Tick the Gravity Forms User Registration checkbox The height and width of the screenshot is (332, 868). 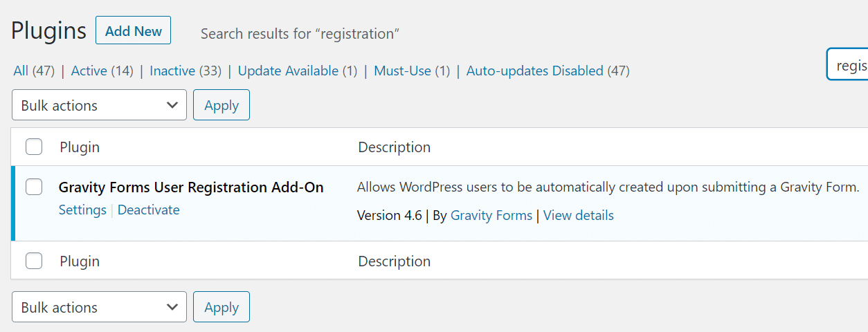click(34, 187)
